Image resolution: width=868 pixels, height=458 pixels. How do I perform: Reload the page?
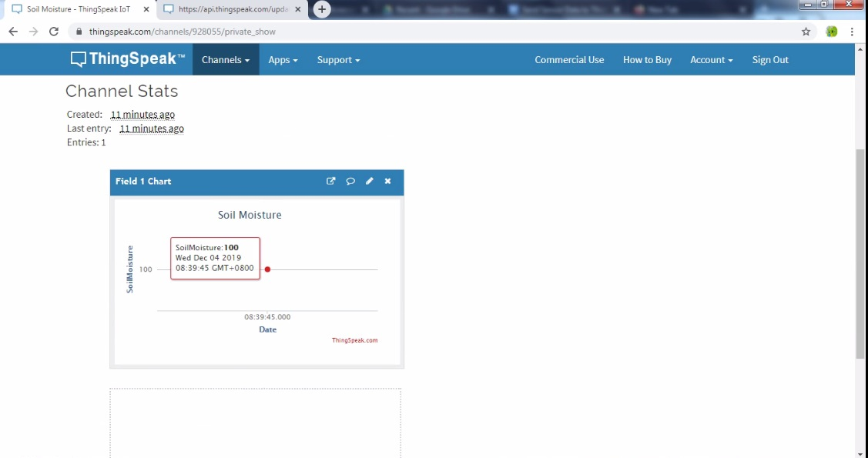[54, 32]
